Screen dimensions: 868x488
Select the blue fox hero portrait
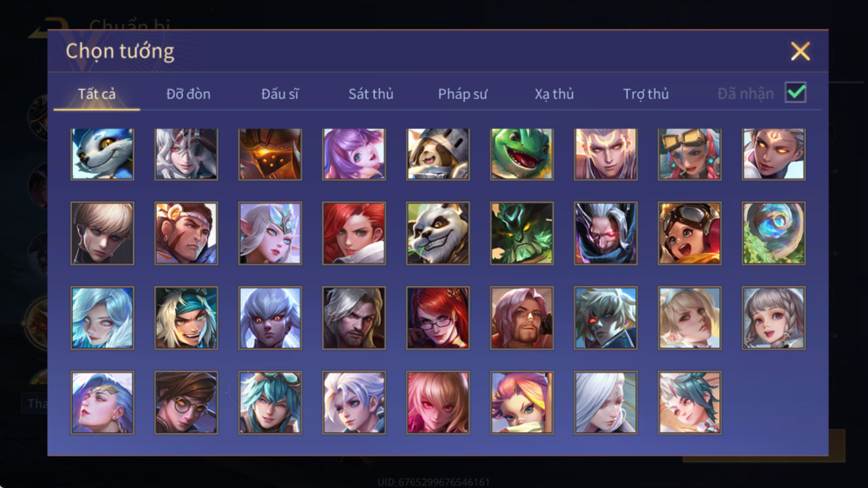(102, 154)
